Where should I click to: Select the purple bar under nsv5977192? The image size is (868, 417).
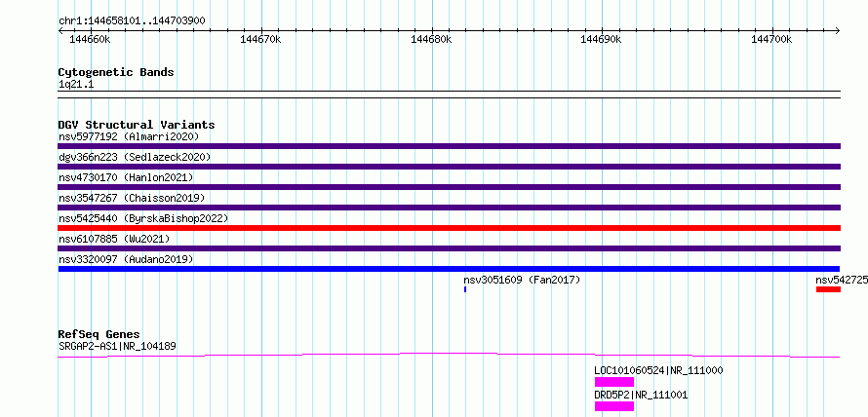(x=450, y=146)
